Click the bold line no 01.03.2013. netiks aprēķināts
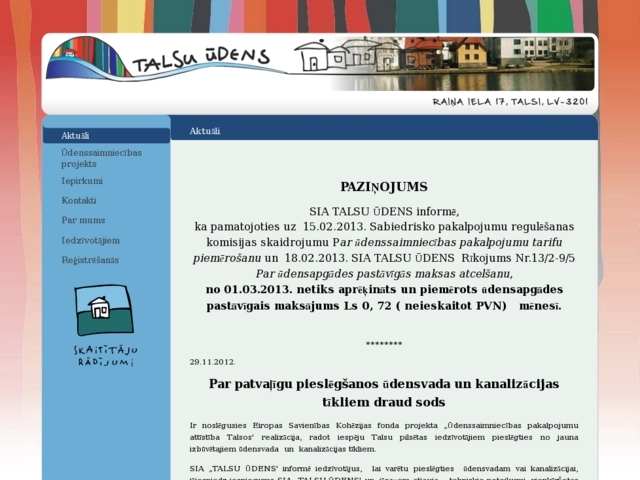Image resolution: width=640 pixels, height=480 pixels. [384, 289]
